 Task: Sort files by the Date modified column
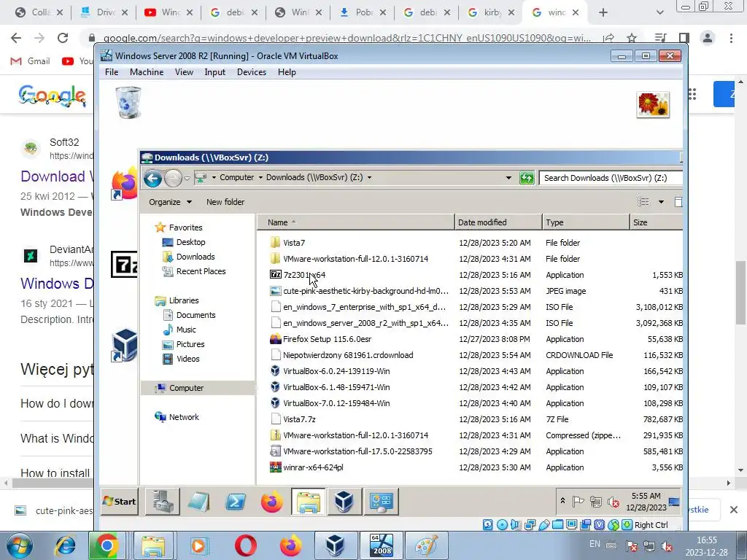coord(498,222)
